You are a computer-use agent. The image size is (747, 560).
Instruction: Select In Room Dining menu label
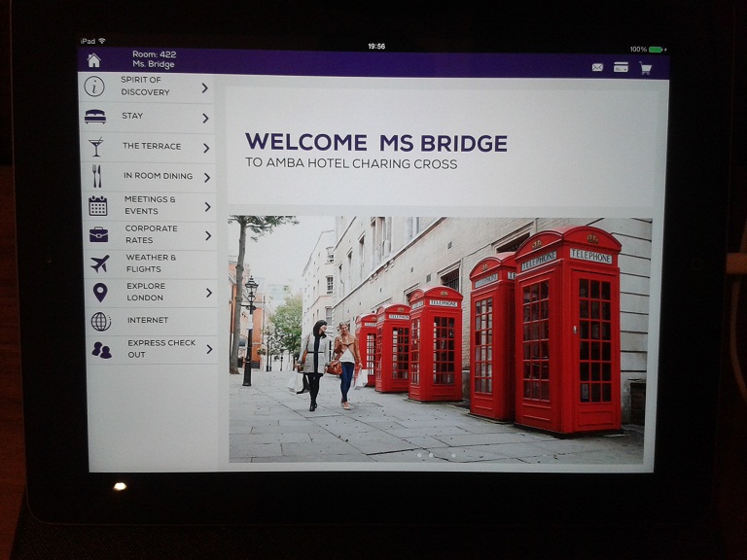click(x=159, y=176)
